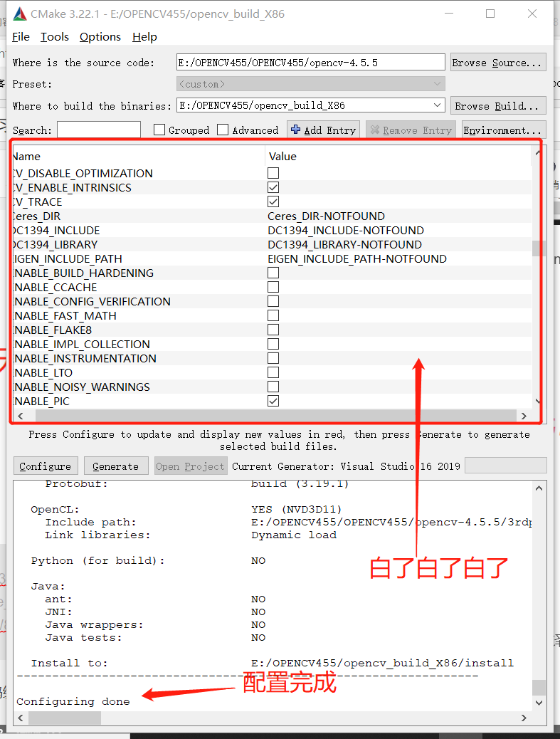Select the Ceres_DIR-NOTFOUND value

pos(326,216)
